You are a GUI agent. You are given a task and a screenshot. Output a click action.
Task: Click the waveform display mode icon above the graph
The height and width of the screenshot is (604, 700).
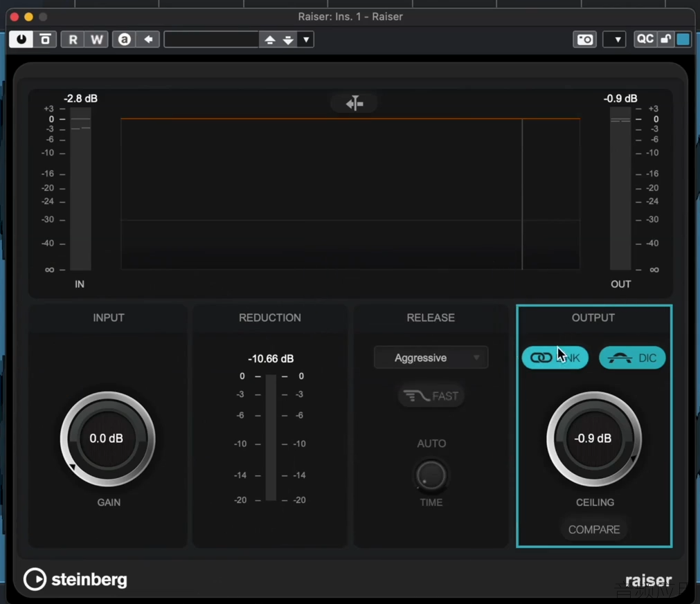tap(355, 104)
